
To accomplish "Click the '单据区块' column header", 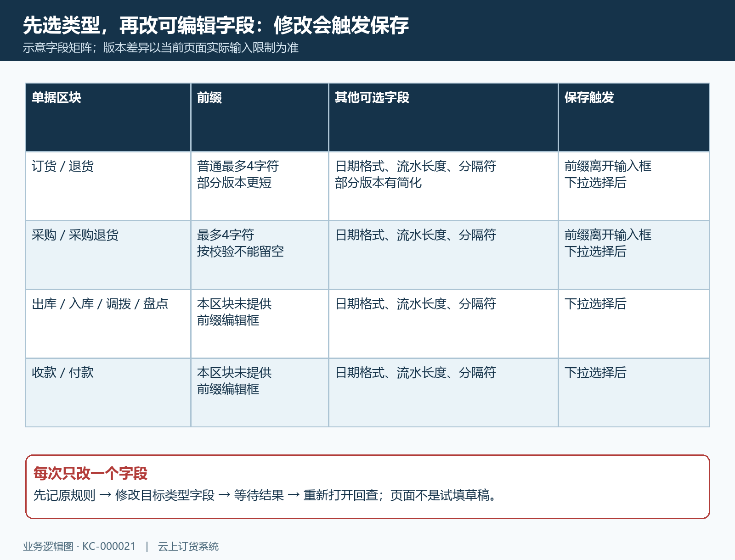I will click(108, 118).
